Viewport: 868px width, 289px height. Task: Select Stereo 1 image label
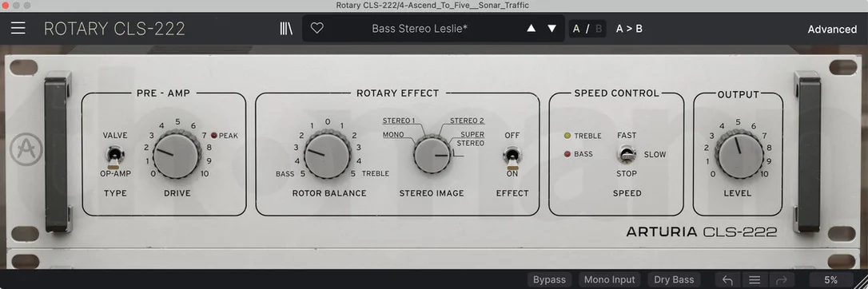[x=399, y=121]
